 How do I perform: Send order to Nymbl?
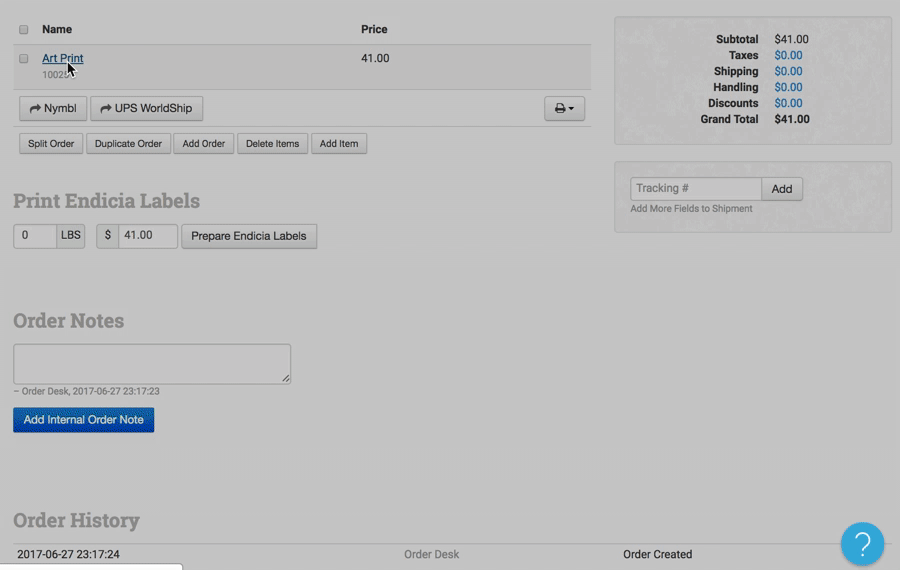click(x=53, y=108)
